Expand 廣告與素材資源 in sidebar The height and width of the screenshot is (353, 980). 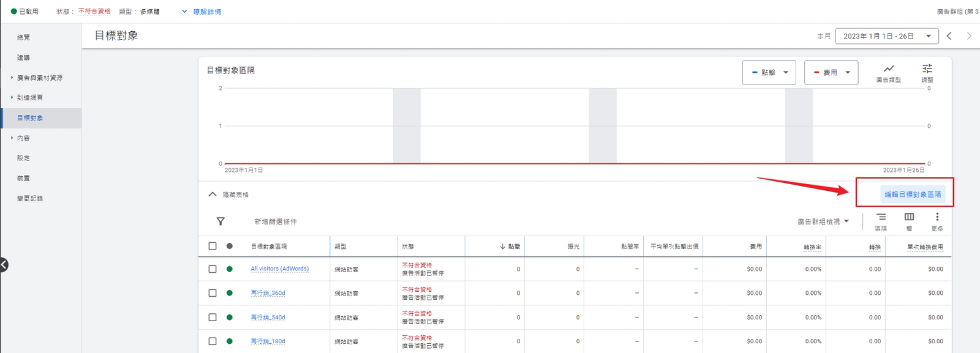(x=12, y=78)
